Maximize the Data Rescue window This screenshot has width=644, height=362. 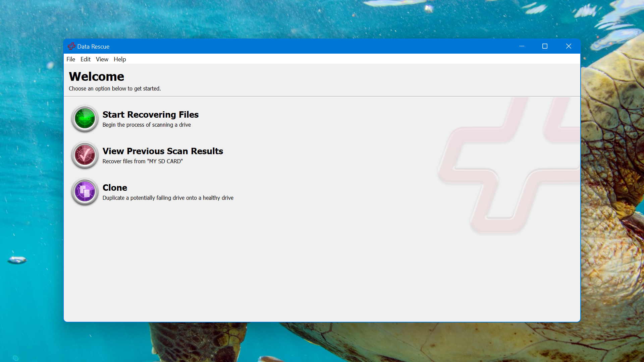545,46
